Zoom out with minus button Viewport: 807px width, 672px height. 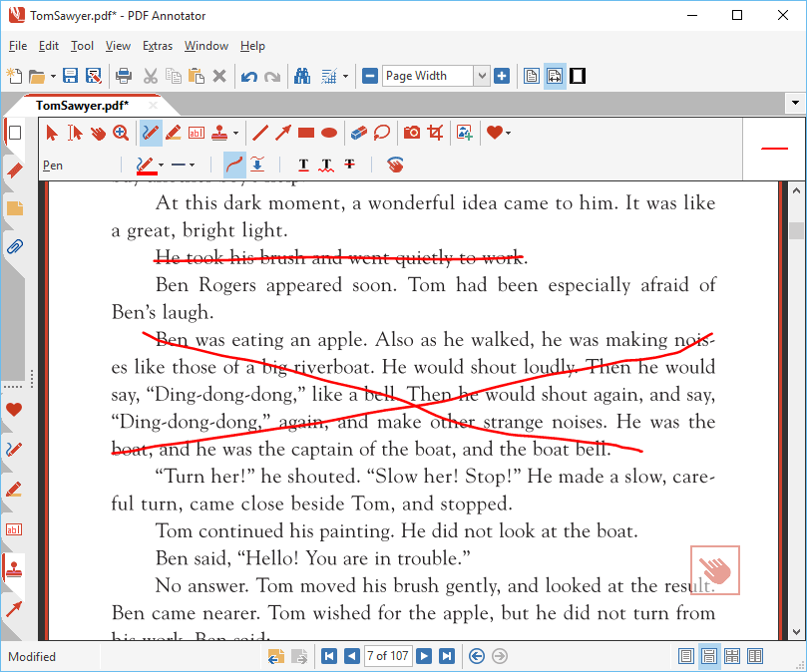[x=370, y=76]
